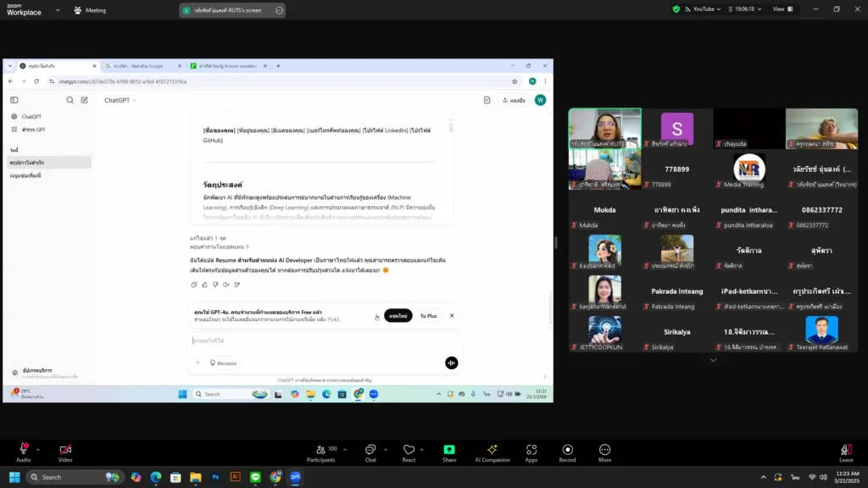Viewport: 868px width, 488px height.
Task: Open the View layout dropdown
Action: 786,9
